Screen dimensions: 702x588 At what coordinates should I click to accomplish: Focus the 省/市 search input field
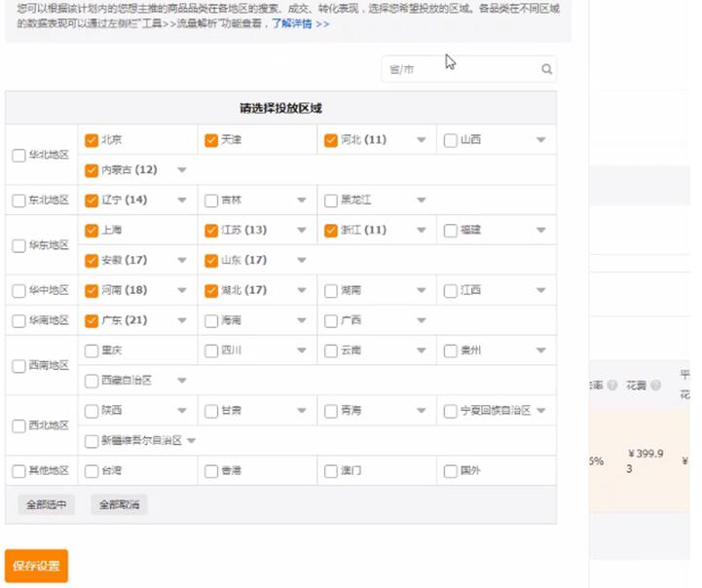click(x=468, y=69)
